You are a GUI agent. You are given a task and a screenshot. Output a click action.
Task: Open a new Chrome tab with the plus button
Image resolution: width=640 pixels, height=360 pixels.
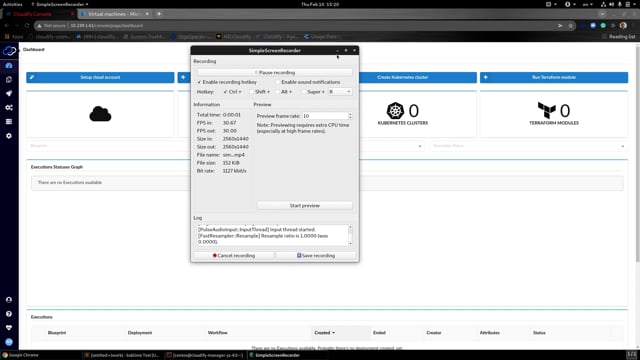(159, 14)
